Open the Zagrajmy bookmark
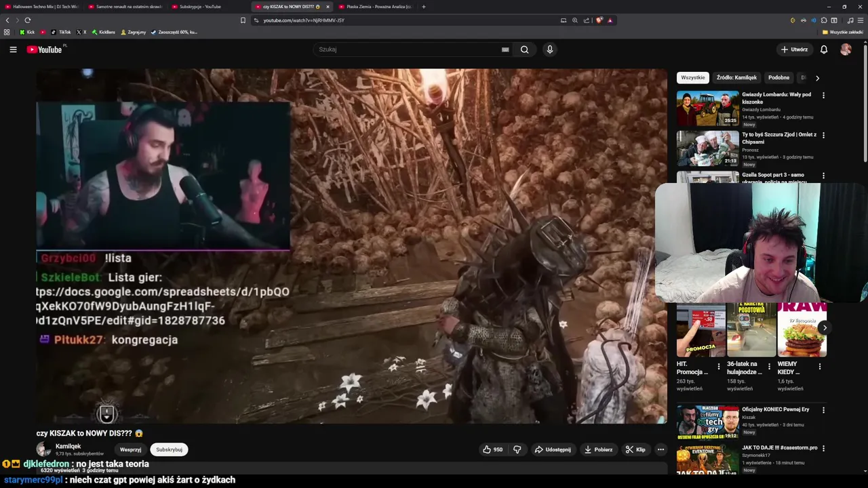This screenshot has width=868, height=488. (133, 32)
